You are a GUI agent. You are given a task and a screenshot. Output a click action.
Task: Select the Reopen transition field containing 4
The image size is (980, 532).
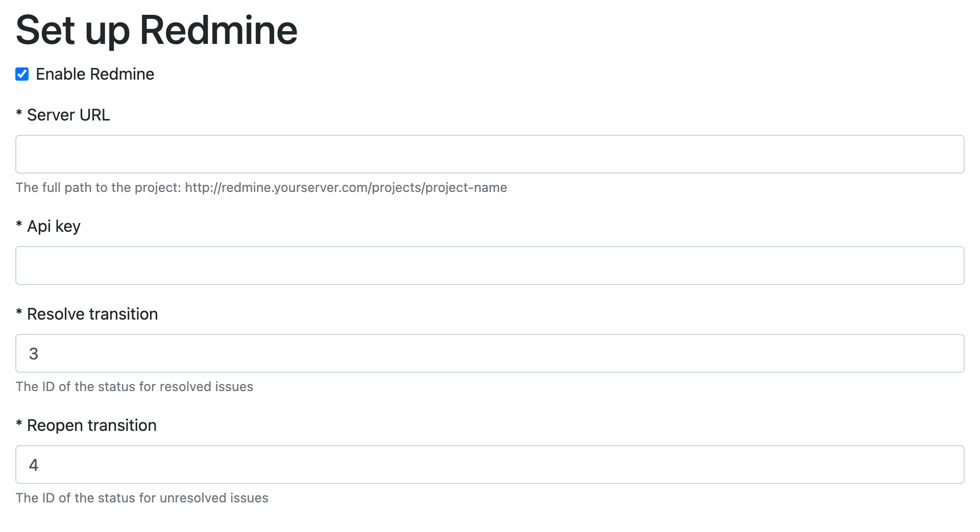point(490,464)
